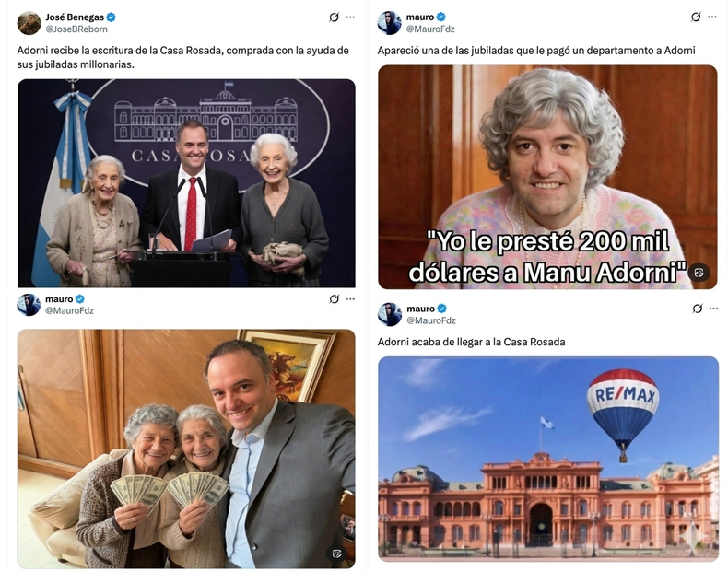
Task: Open three-dot menu on Casa Rosada balloon tweet
Action: point(713,309)
